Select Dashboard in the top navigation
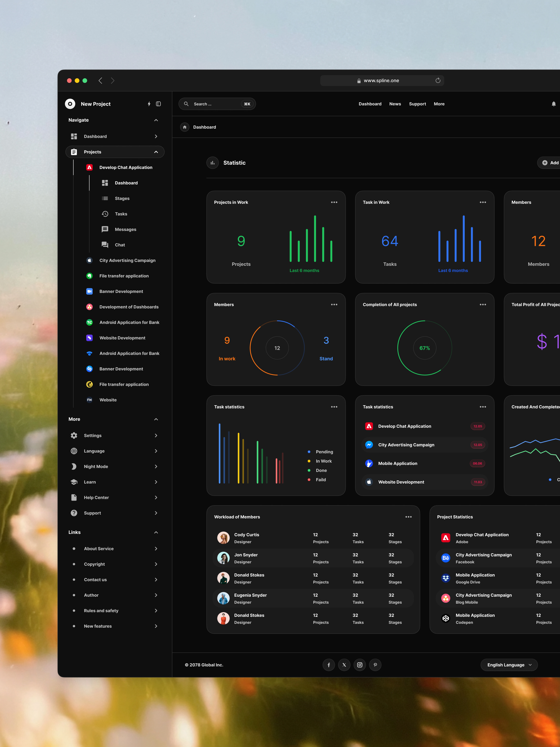This screenshot has height=747, width=560. click(370, 104)
